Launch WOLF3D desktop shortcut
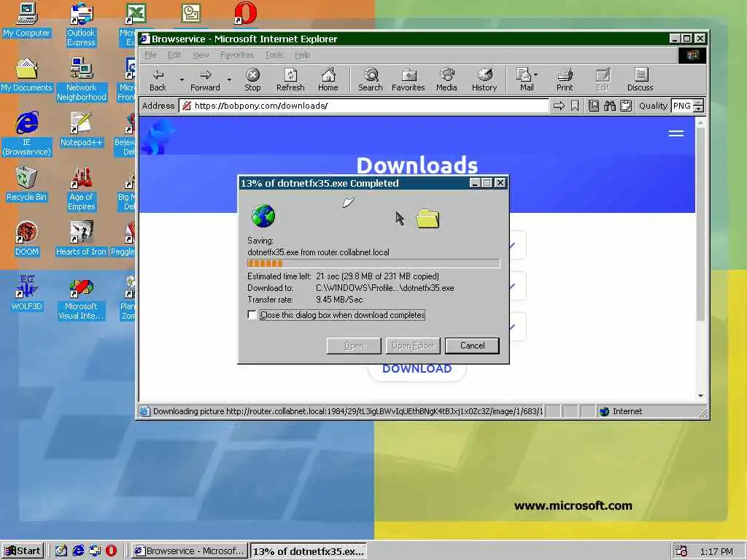Viewport: 747px width, 560px height. click(26, 294)
